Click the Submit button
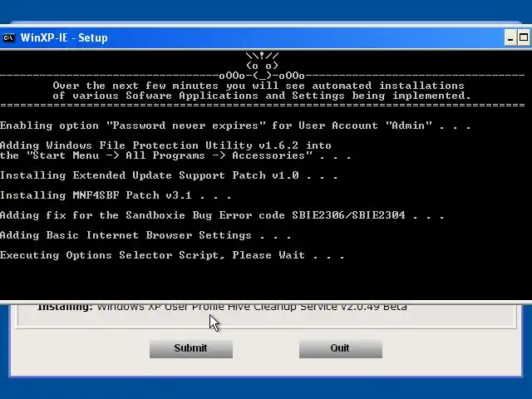 [191, 348]
